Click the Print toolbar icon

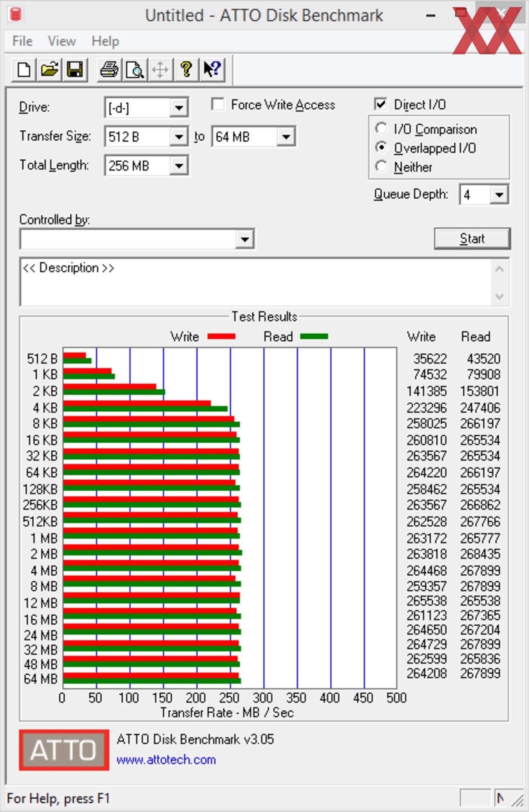click(109, 70)
